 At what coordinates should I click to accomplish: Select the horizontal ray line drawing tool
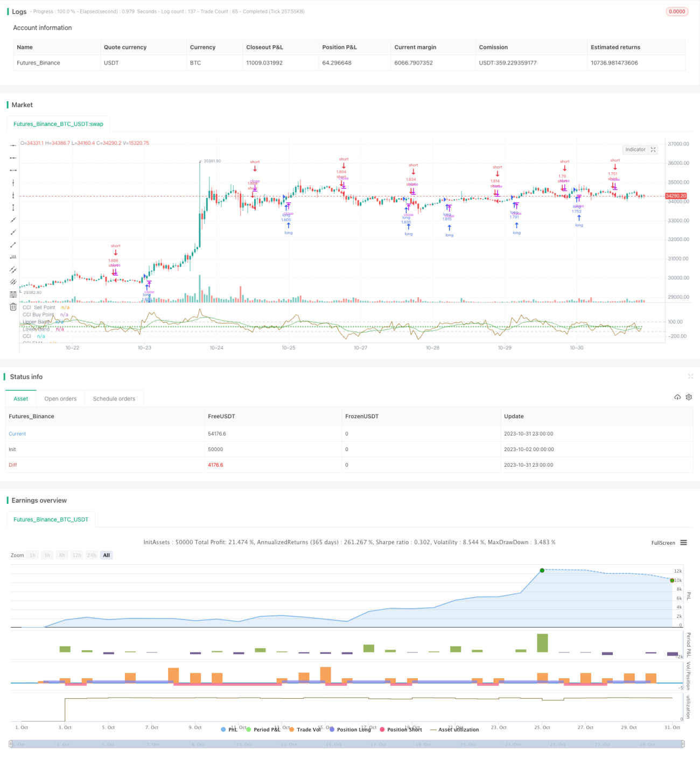click(x=13, y=158)
